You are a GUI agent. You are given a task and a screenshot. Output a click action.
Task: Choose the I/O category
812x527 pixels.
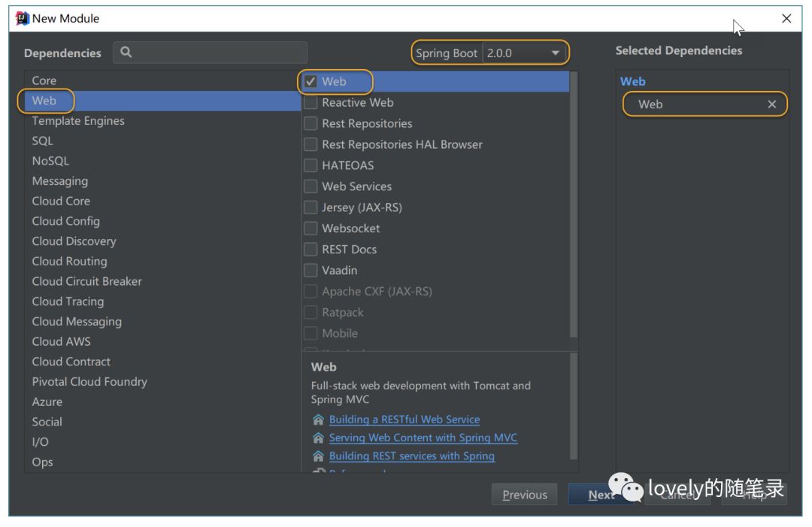tap(162, 442)
